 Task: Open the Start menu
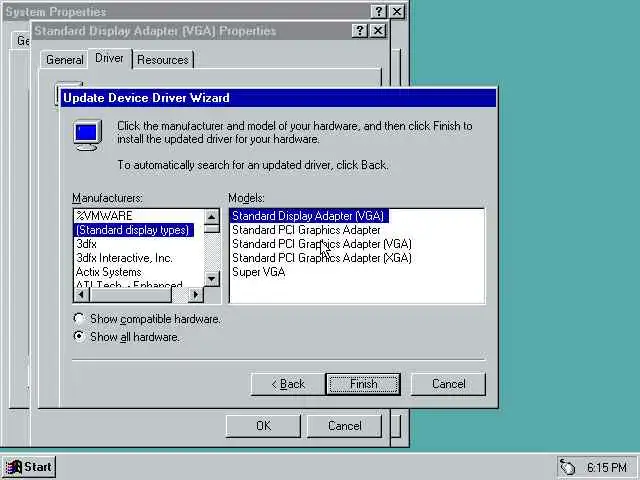click(29, 467)
